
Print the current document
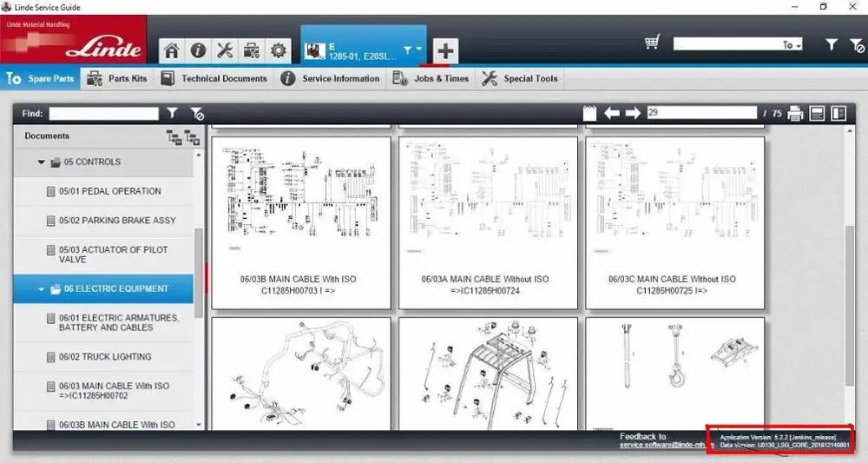point(795,114)
